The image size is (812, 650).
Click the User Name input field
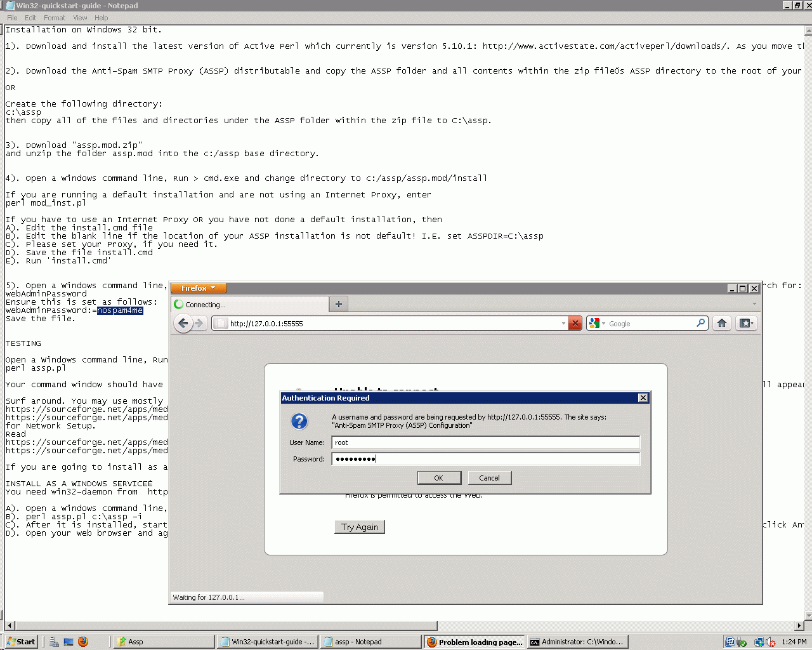[485, 442]
